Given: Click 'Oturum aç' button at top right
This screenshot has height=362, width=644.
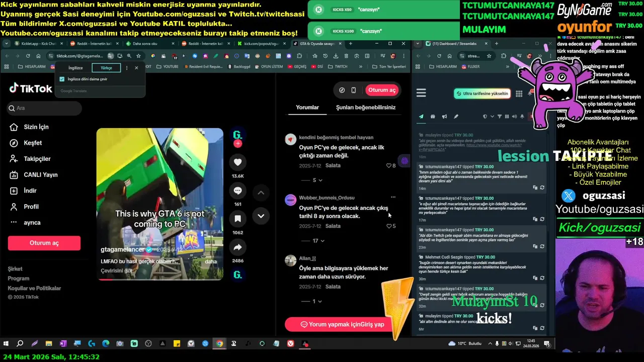Looking at the screenshot, I should coord(382,90).
